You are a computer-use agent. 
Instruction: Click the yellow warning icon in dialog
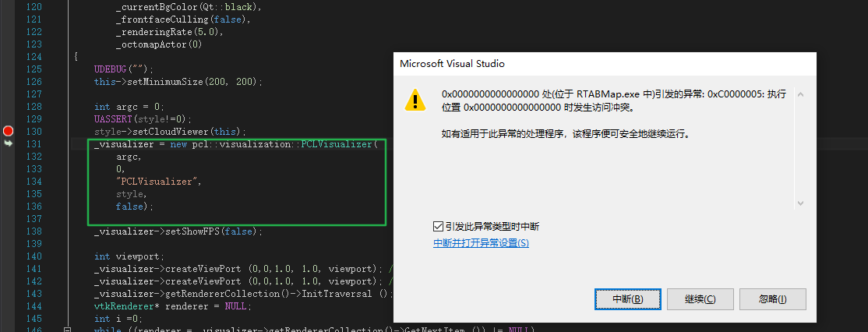415,100
